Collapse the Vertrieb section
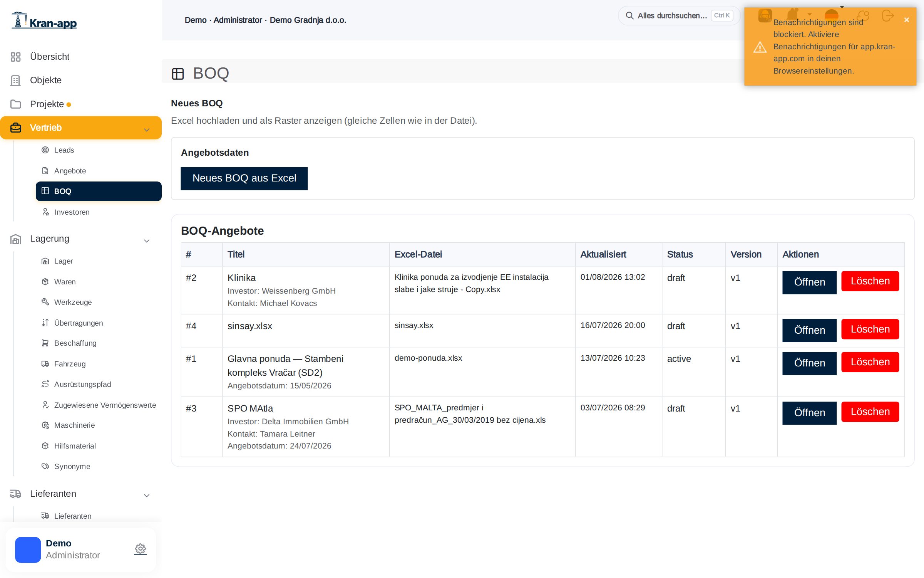924x578 pixels. 147,130
